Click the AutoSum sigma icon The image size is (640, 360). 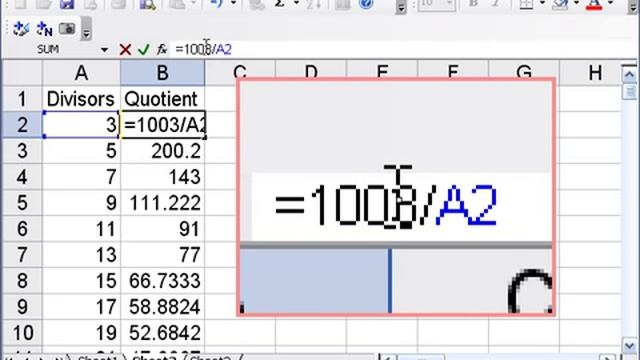(x=280, y=4)
